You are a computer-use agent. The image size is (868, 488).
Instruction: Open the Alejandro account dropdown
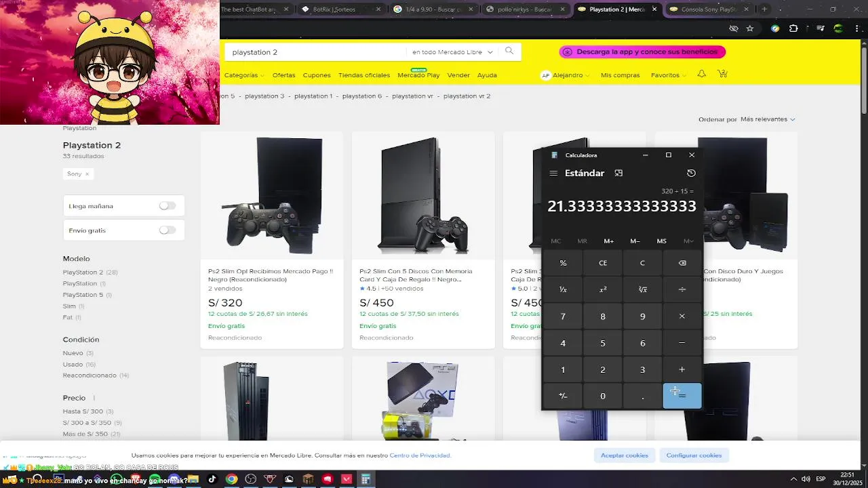click(x=565, y=75)
